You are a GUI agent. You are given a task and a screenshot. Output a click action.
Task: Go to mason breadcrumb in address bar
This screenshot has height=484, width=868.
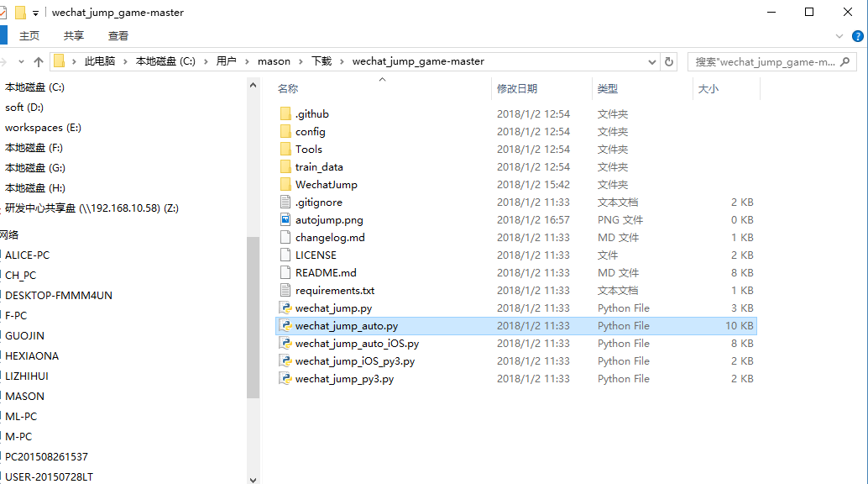click(274, 61)
